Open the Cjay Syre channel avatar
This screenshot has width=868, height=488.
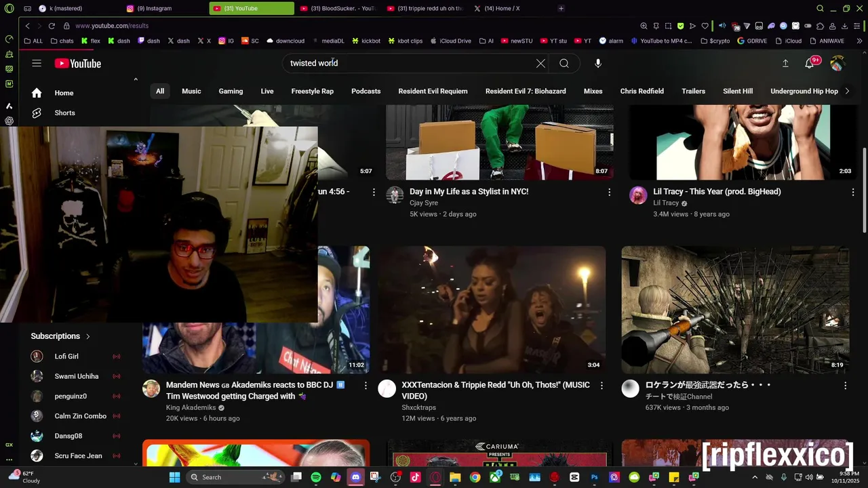[395, 195]
